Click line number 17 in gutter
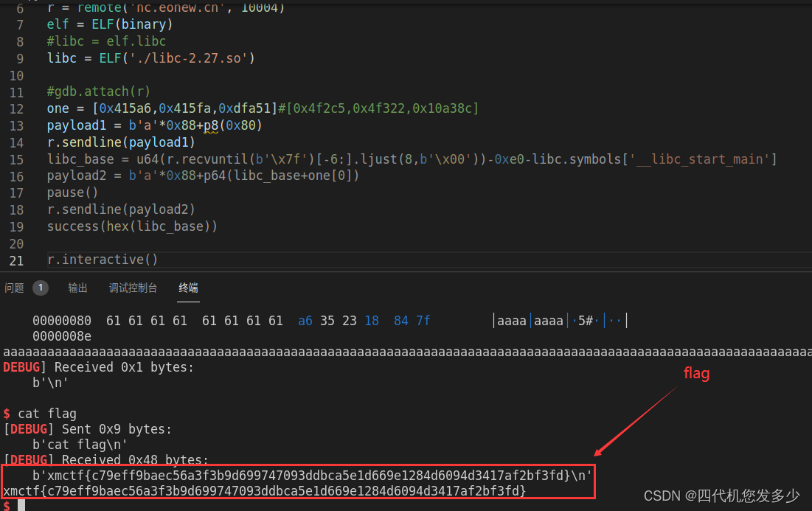The image size is (812, 511). [16, 193]
